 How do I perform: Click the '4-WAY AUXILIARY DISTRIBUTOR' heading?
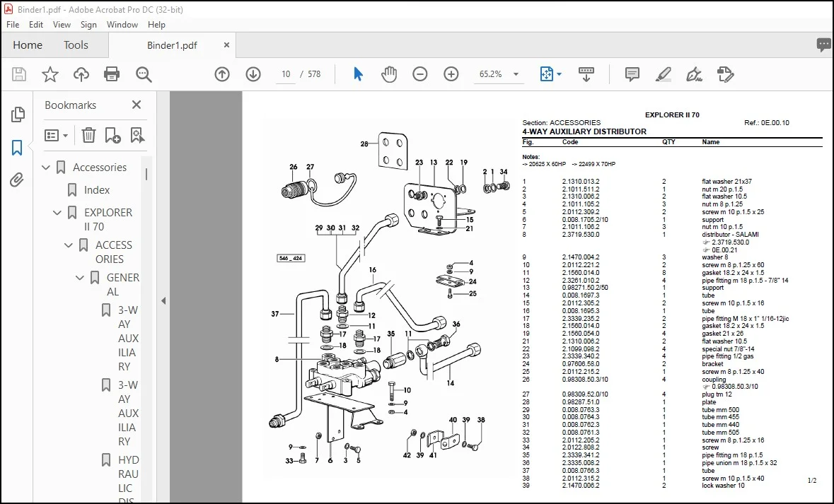584,131
